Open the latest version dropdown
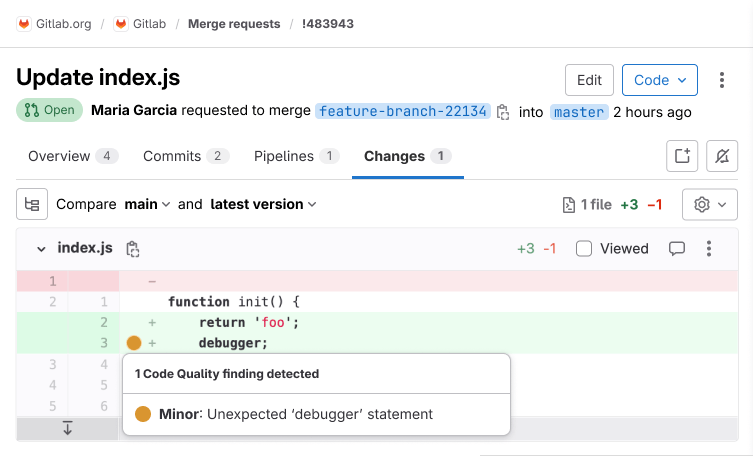753x456 pixels. [x=263, y=204]
